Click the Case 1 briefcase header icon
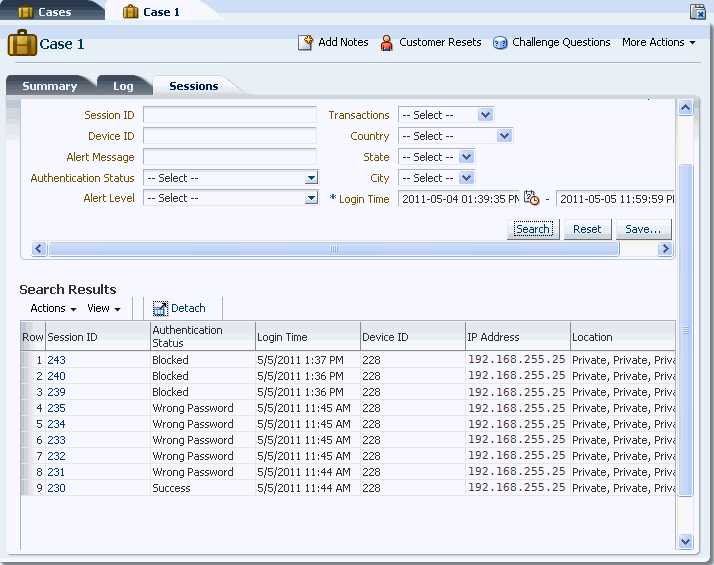The width and height of the screenshot is (714, 565). [x=22, y=43]
